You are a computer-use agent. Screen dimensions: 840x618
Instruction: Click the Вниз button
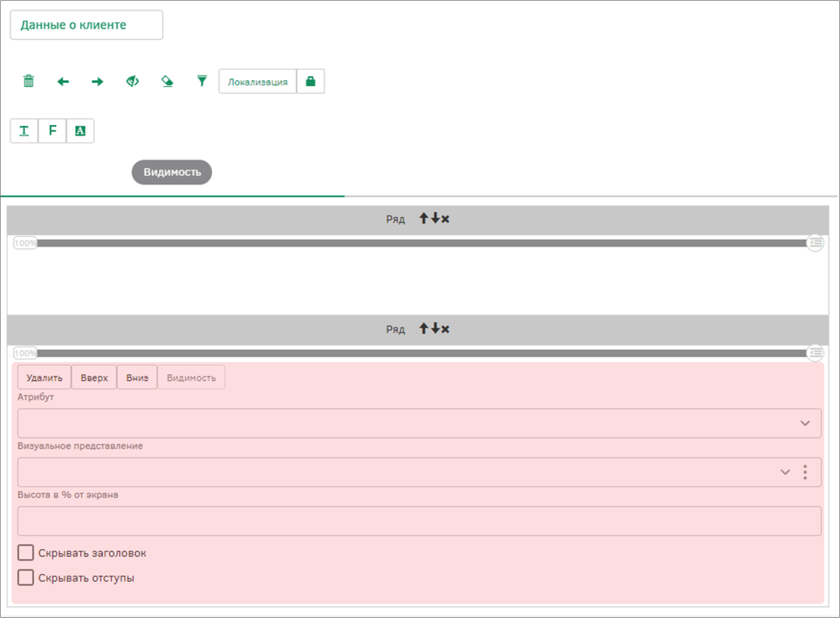(x=137, y=378)
